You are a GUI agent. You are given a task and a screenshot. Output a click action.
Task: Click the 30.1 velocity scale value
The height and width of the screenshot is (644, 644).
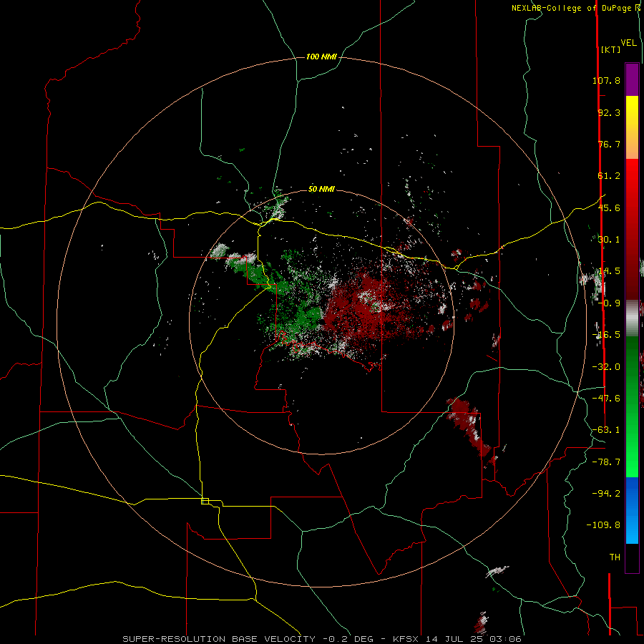pyautogui.click(x=609, y=240)
